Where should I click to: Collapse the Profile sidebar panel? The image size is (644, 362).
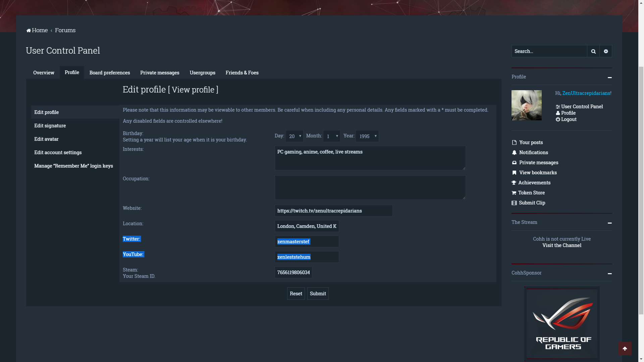[609, 77]
